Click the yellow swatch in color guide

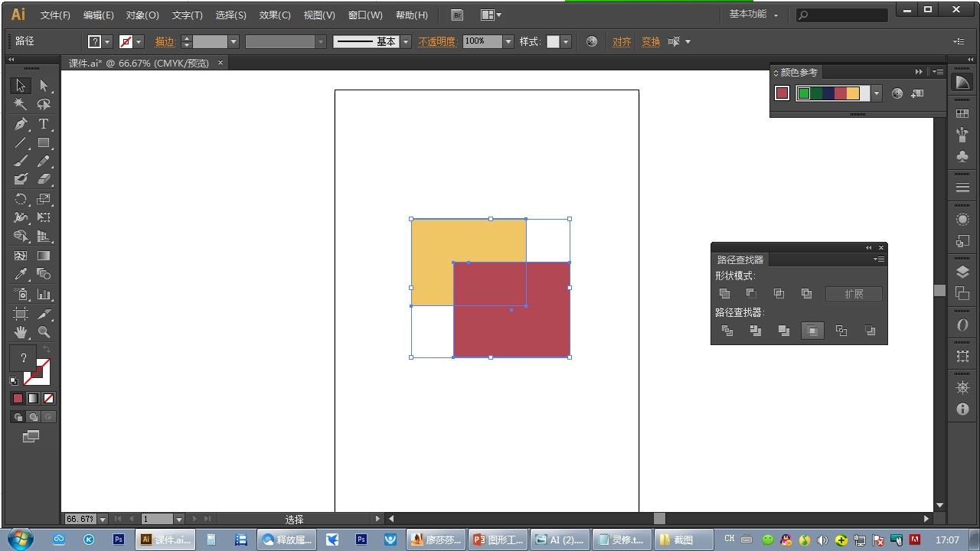pyautogui.click(x=853, y=93)
